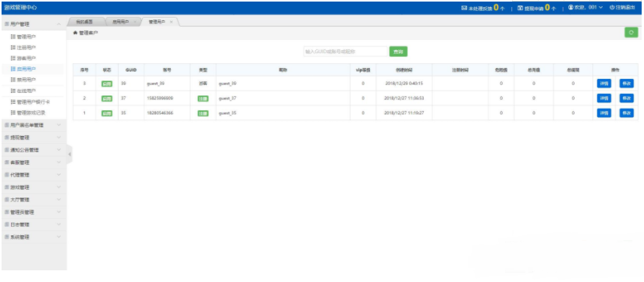Click the GUID column header
Image resolution: width=644 pixels, height=282 pixels.
tap(131, 70)
